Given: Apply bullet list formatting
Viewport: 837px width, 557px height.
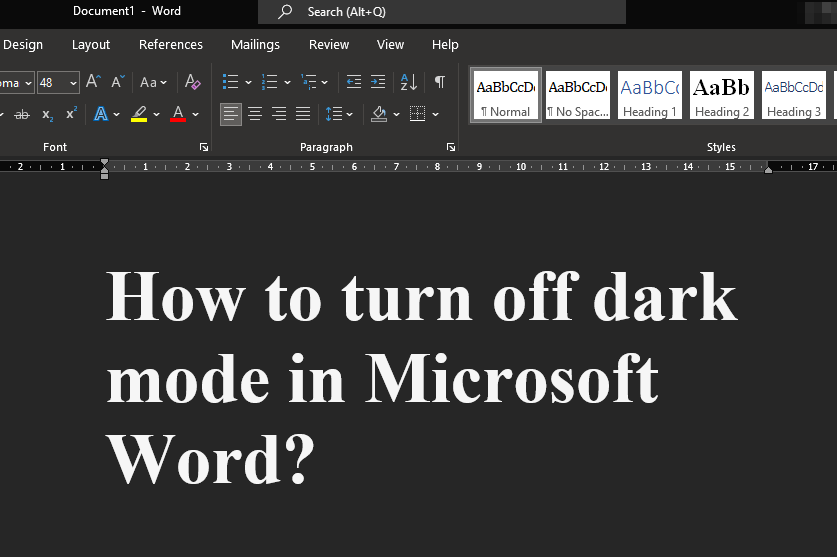Looking at the screenshot, I should point(231,82).
